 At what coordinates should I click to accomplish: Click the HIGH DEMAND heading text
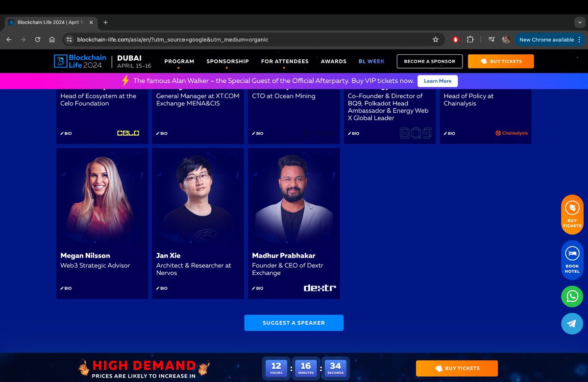[144, 365]
